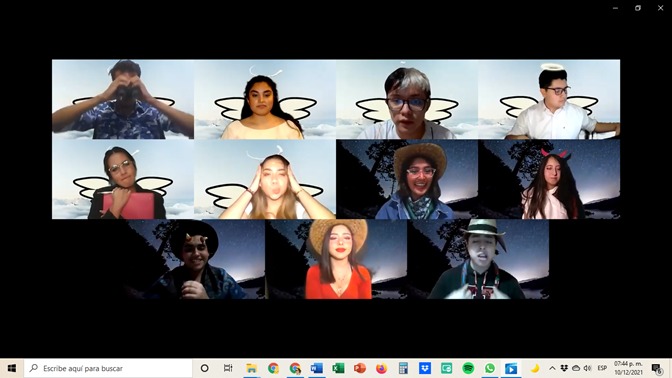
Task: Switch the ESP input language
Action: coord(602,368)
